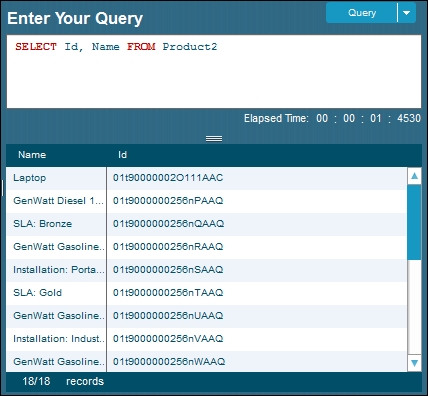428x396 pixels.
Task: Click inside the SOQL query editor
Action: pos(214,71)
